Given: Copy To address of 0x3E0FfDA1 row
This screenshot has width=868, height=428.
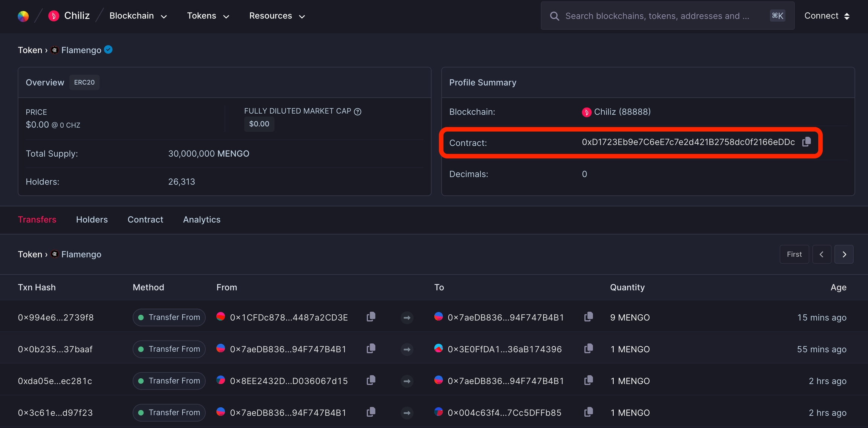Looking at the screenshot, I should pos(588,349).
